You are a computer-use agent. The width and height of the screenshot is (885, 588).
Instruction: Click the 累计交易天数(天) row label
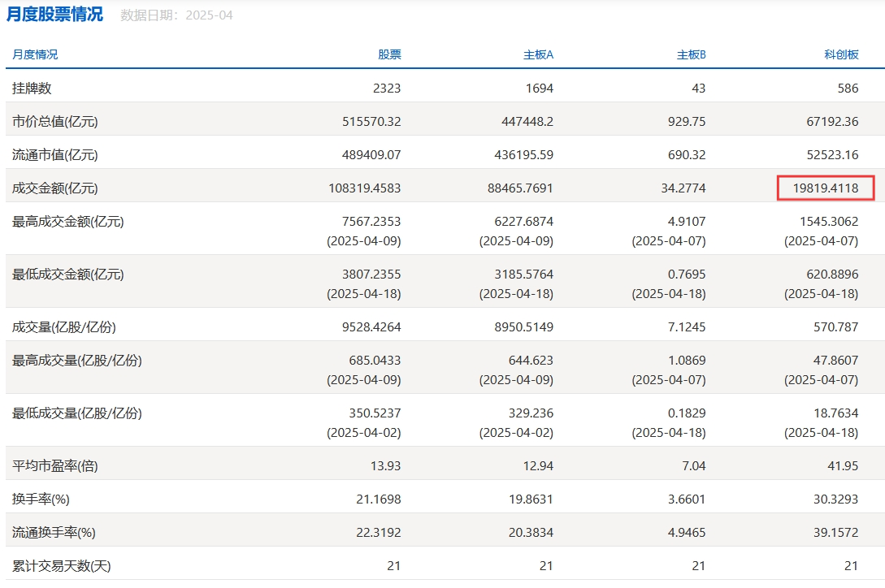[x=61, y=565]
